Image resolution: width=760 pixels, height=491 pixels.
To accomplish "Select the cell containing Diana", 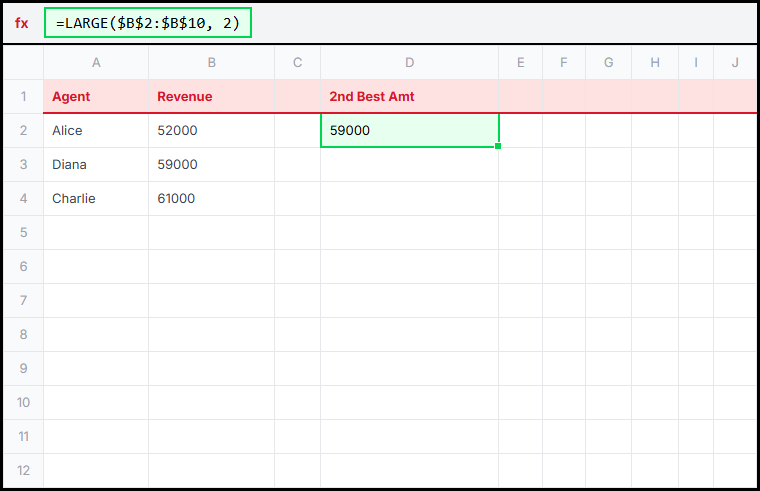I will [x=96, y=165].
